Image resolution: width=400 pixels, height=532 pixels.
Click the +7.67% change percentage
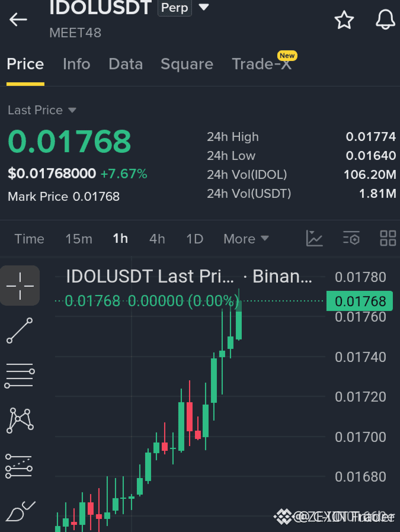124,174
